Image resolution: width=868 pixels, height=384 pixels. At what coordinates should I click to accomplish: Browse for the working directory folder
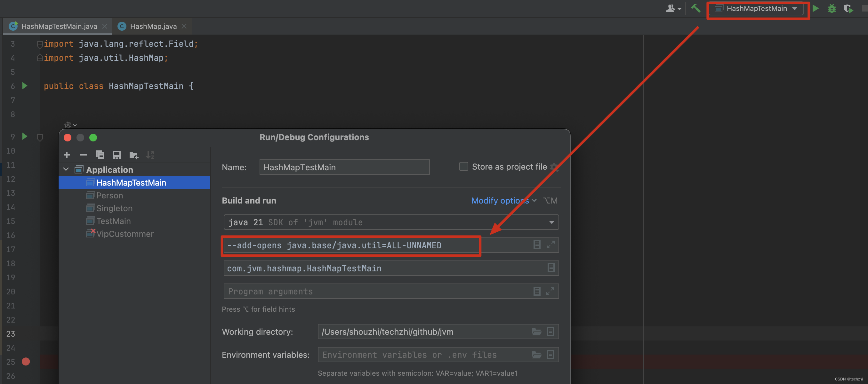536,332
